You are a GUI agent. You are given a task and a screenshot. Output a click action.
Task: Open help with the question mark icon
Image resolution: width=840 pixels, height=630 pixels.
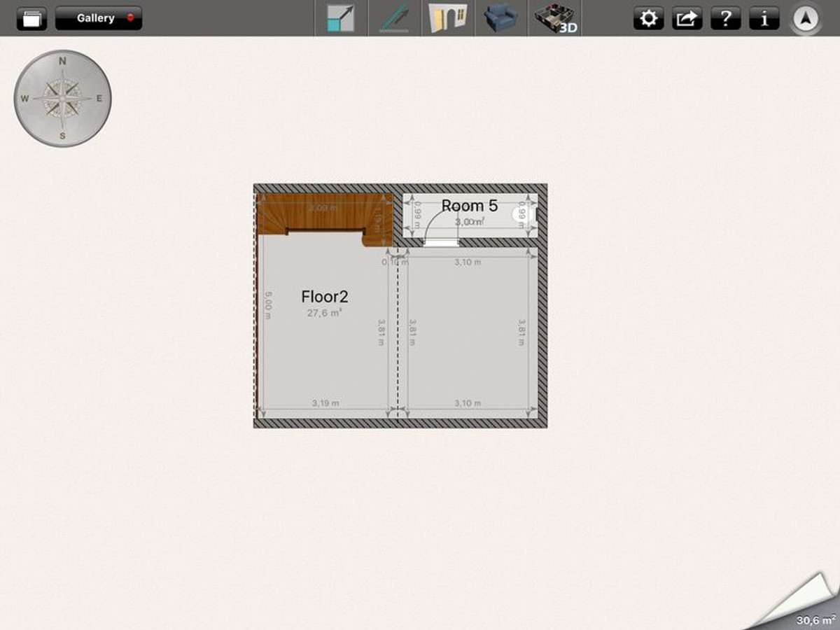(x=725, y=19)
